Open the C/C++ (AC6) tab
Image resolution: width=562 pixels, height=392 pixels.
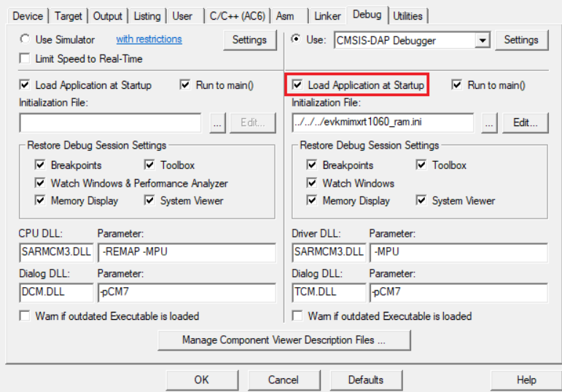coord(235,15)
